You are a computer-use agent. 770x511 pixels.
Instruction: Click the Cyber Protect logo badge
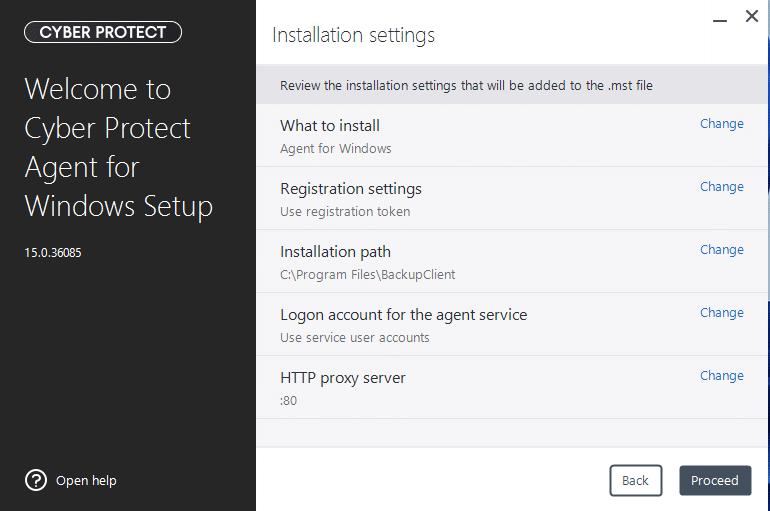pos(103,32)
